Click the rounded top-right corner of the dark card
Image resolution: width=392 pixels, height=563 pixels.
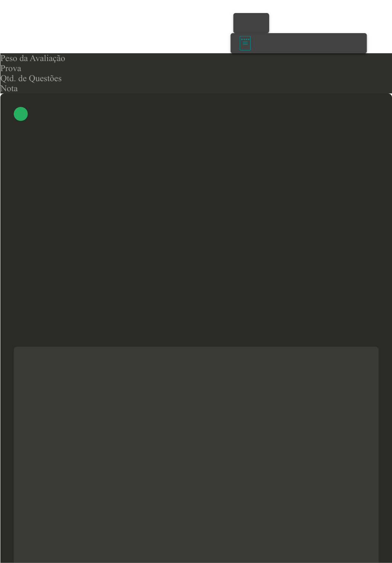[389, 96]
